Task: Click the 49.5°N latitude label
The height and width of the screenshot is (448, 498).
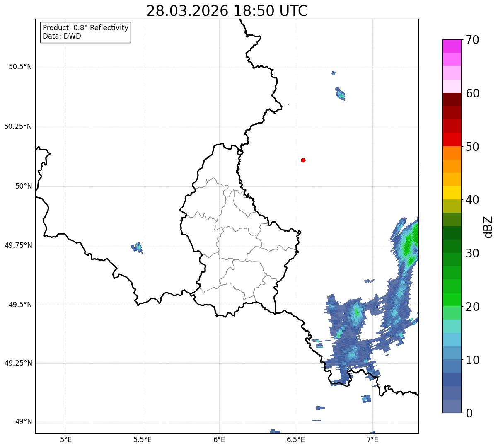Action: (x=20, y=305)
